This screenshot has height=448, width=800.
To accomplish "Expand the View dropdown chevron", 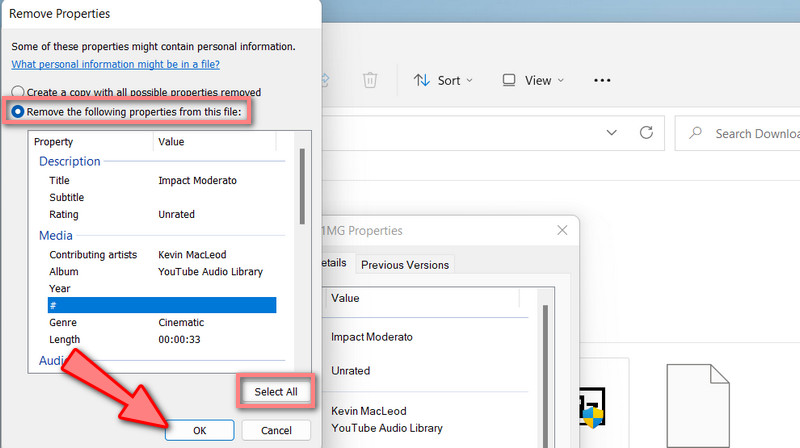I will (x=560, y=80).
